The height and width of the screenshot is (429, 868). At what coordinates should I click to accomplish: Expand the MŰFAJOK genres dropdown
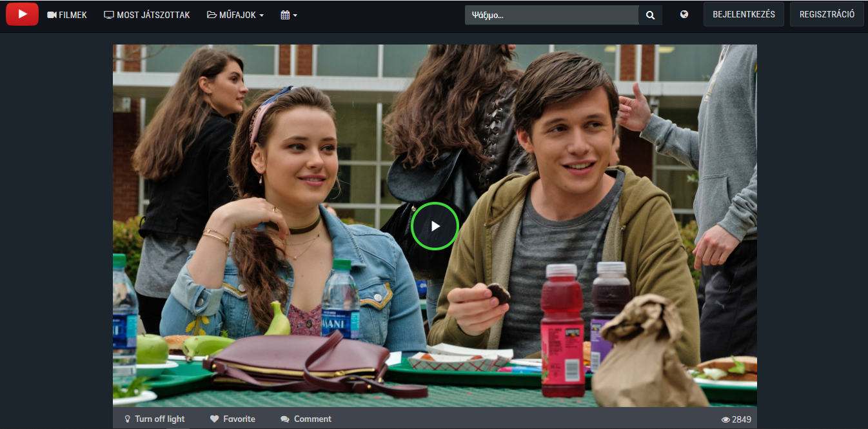[x=235, y=15]
